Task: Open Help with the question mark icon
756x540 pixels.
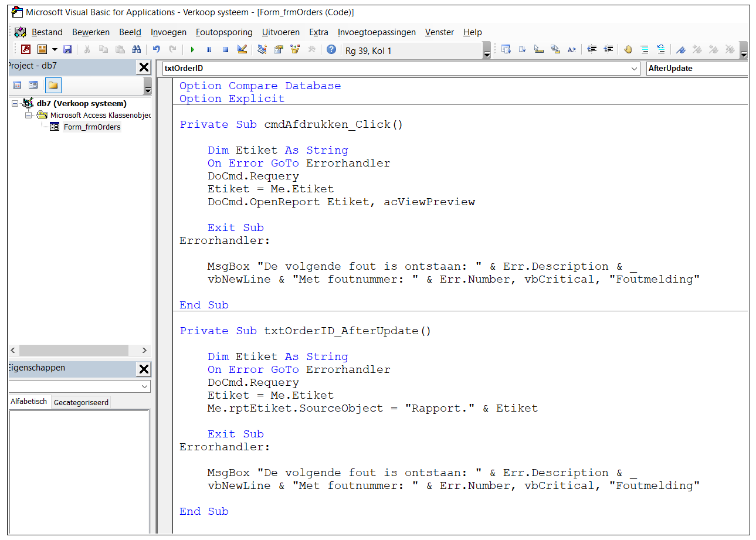Action: click(331, 50)
